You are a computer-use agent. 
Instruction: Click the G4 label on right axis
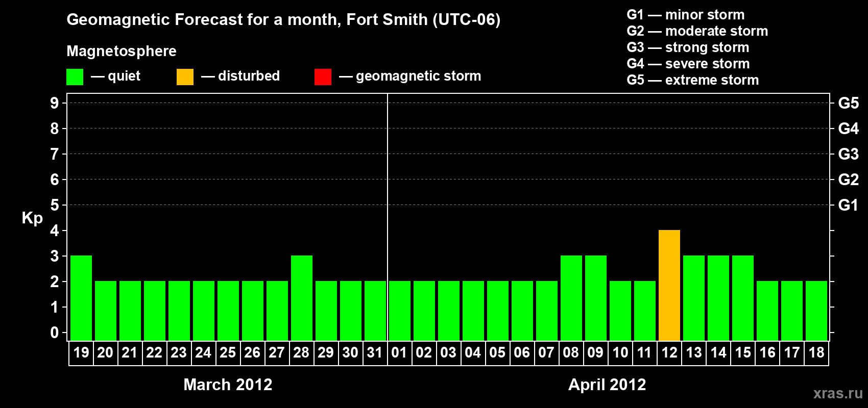848,129
